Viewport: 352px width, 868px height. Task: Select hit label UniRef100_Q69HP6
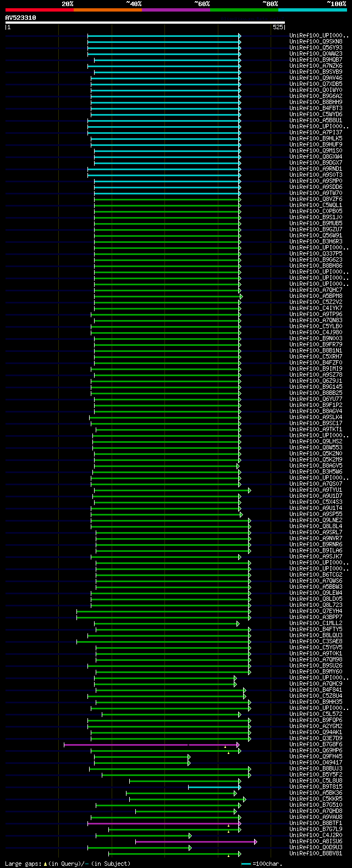pos(316,750)
